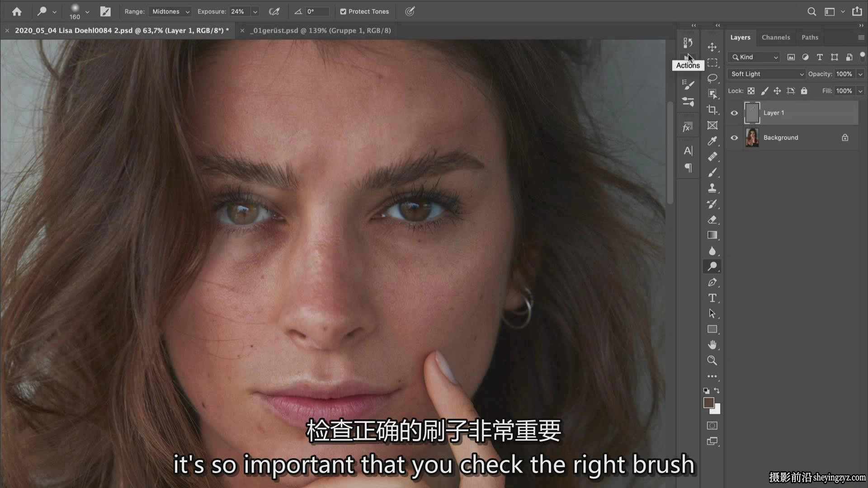Select the Frame tool
Screen dimensions: 868x488
point(712,125)
